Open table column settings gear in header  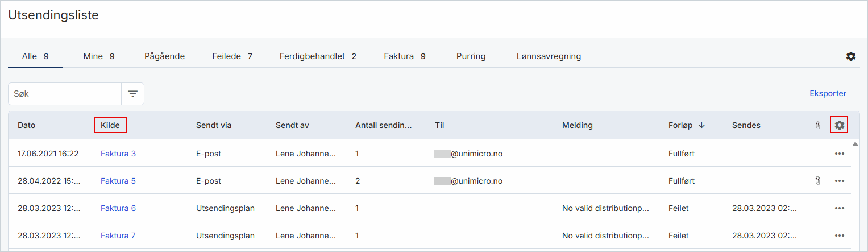click(839, 125)
